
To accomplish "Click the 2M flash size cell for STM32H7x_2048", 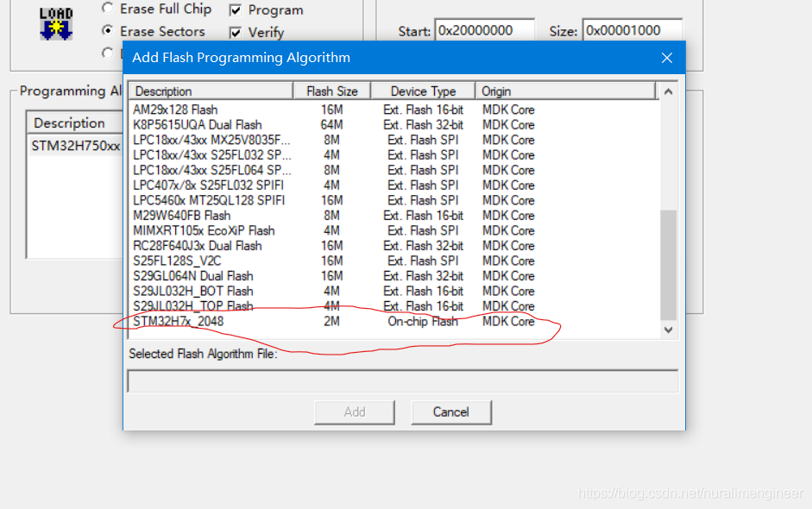I will pyautogui.click(x=331, y=322).
